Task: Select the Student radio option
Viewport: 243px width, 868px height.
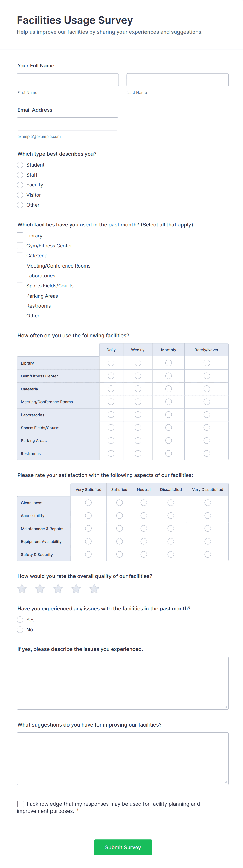Action: tap(20, 165)
